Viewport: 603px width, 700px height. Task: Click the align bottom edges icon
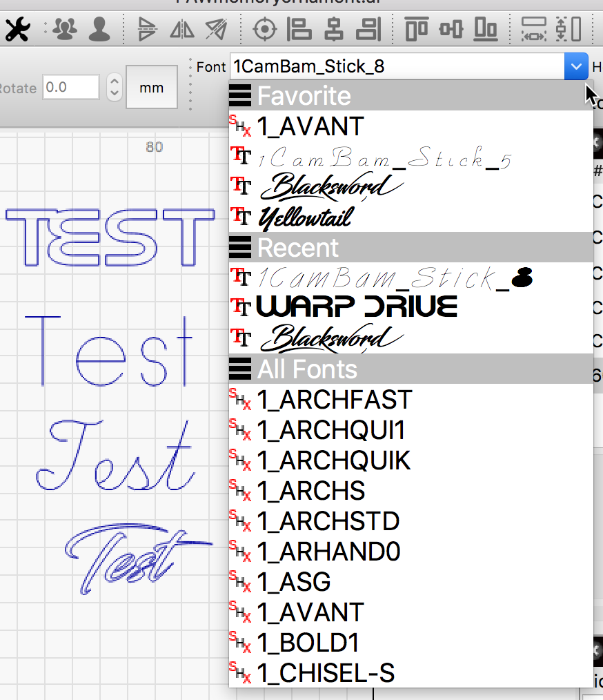(487, 29)
